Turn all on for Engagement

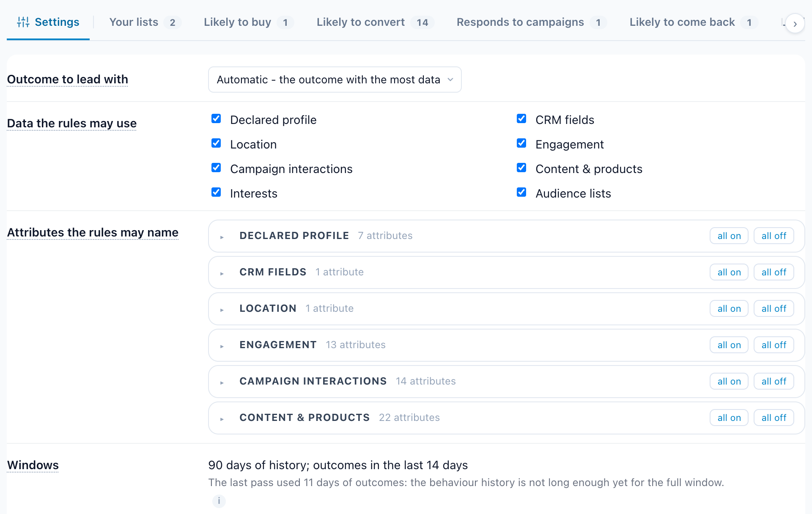point(729,345)
